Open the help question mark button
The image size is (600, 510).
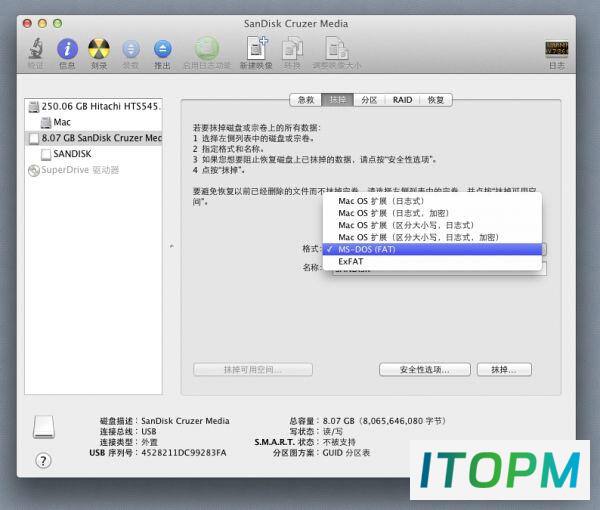tap(43, 461)
